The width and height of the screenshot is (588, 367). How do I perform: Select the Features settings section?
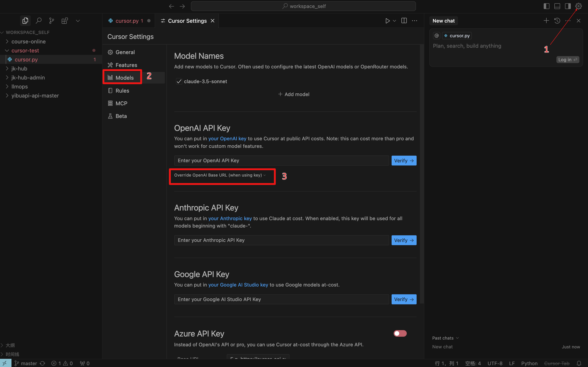[x=126, y=65]
